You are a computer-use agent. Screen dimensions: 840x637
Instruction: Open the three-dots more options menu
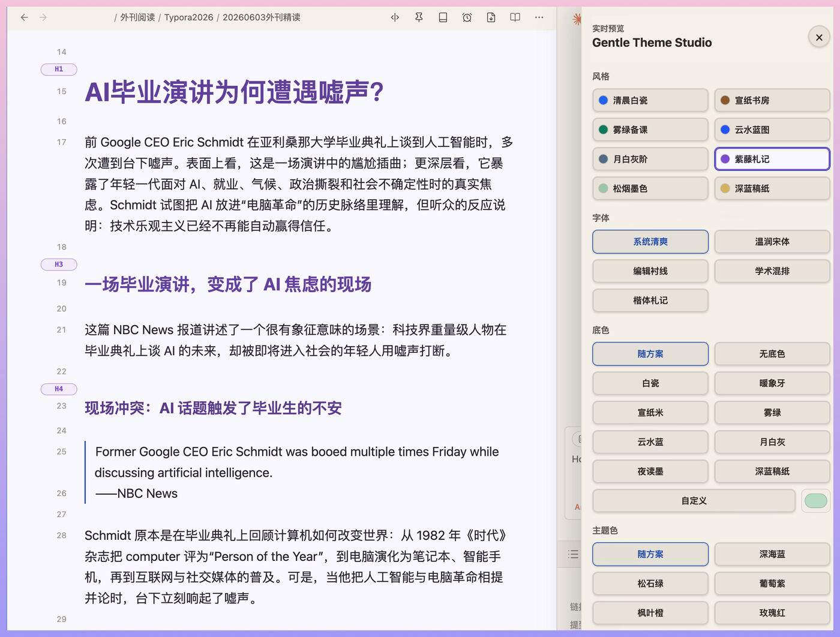point(539,17)
